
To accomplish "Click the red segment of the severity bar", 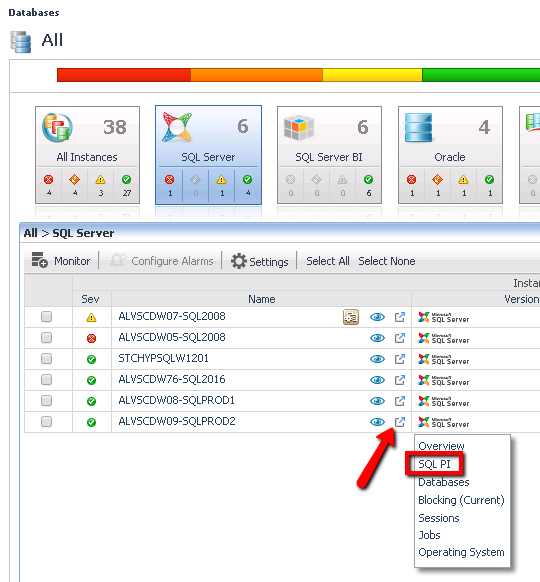I will [124, 75].
